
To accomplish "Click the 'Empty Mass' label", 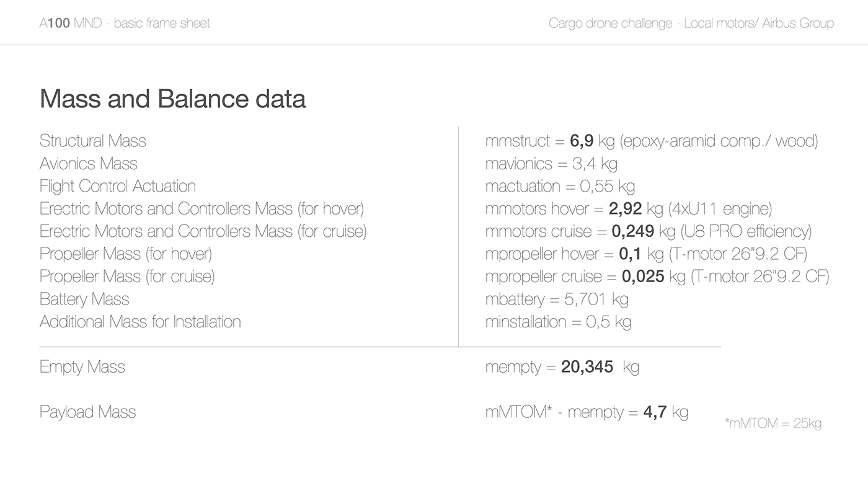I will (82, 366).
